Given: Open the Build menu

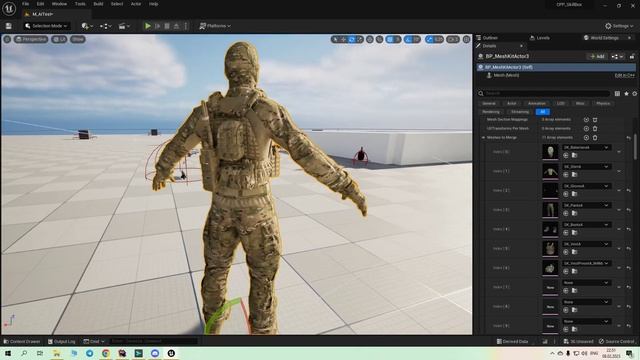Looking at the screenshot, I should 98,4.
